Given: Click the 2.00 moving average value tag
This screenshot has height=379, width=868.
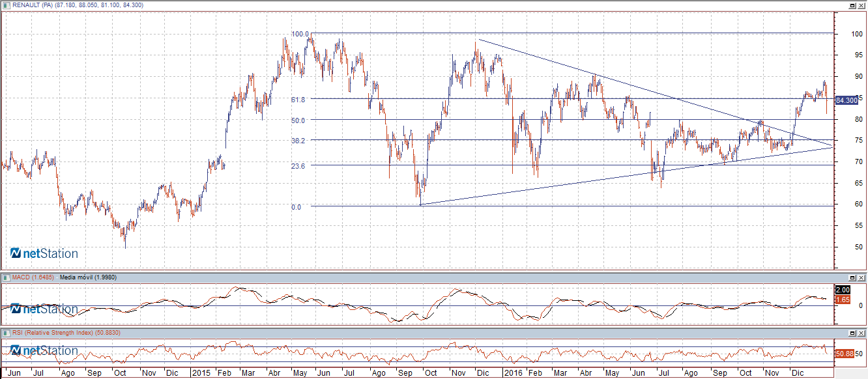Looking at the screenshot, I should (x=843, y=290).
